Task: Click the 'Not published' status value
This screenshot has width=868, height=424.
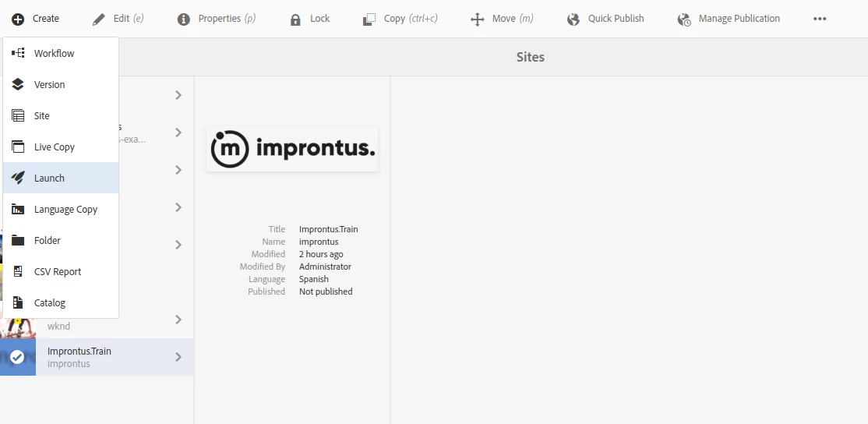Action: 326,291
